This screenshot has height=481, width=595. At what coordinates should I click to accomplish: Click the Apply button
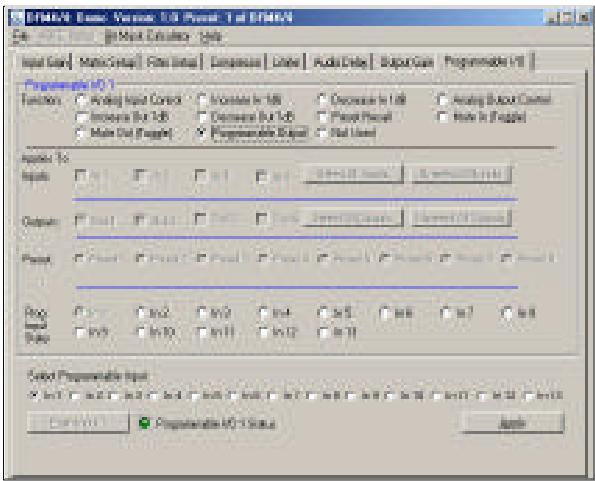click(x=513, y=423)
